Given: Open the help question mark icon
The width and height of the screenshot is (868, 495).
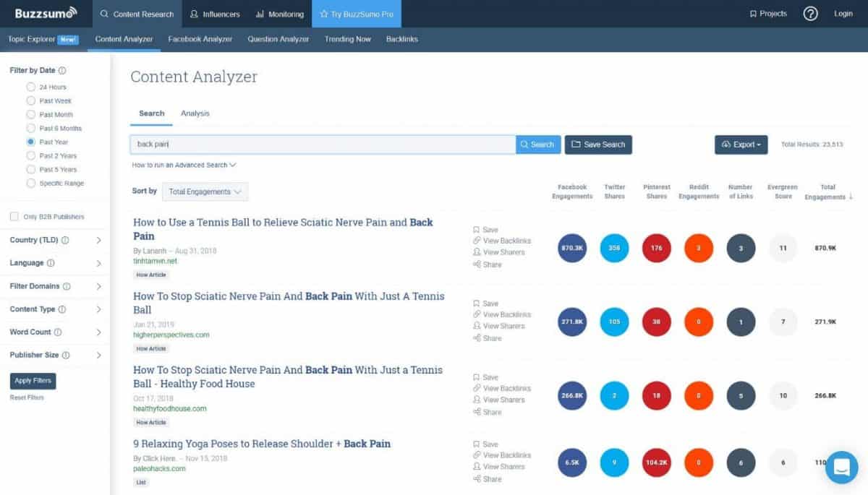Looking at the screenshot, I should click(x=811, y=14).
